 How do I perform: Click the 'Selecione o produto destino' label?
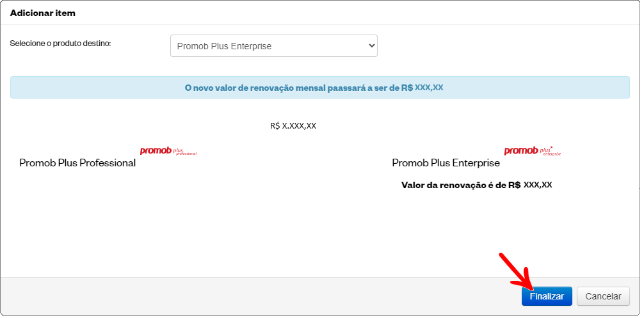click(x=60, y=43)
